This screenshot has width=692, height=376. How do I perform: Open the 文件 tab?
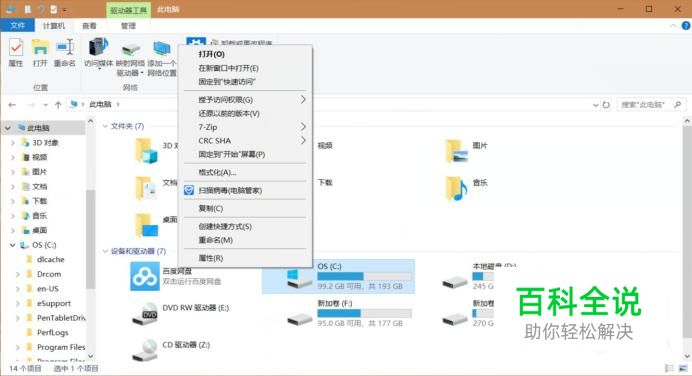click(x=18, y=26)
